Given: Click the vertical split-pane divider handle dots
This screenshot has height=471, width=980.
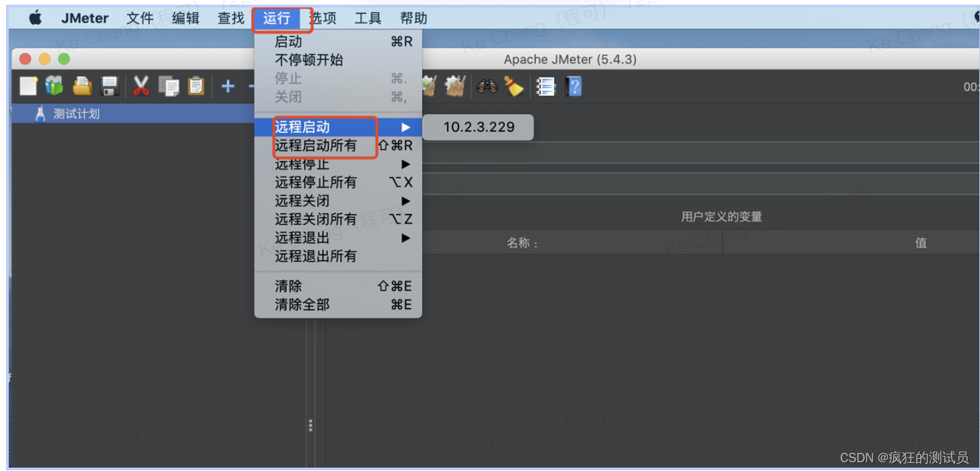Looking at the screenshot, I should point(310,426).
